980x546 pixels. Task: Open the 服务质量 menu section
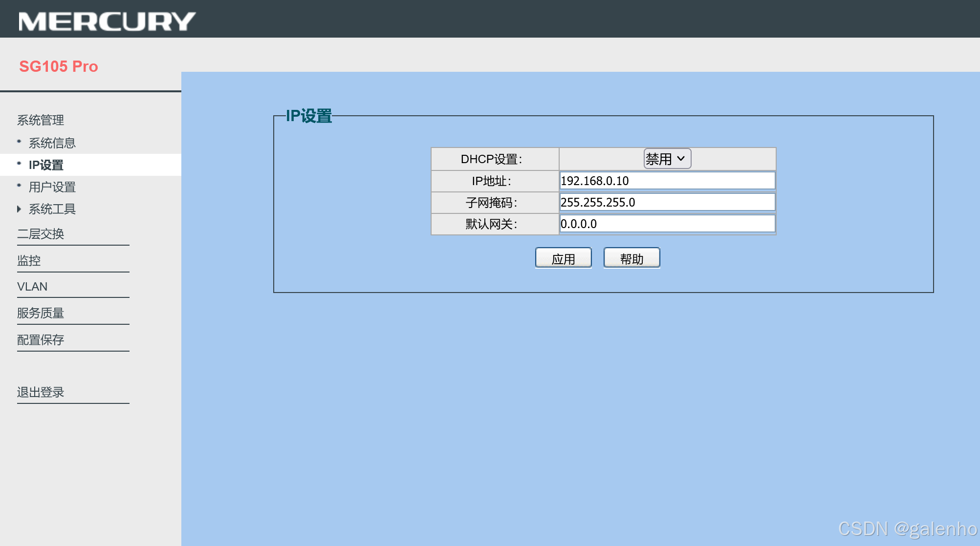[41, 313]
